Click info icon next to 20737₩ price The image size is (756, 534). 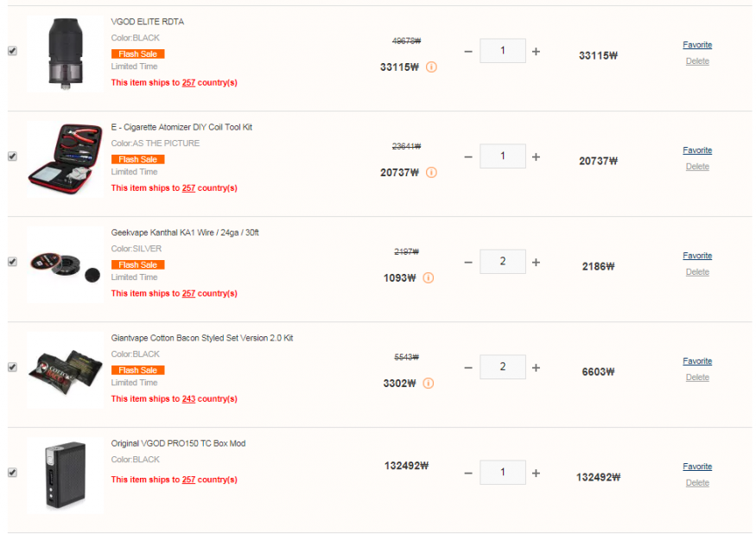pyautogui.click(x=431, y=172)
